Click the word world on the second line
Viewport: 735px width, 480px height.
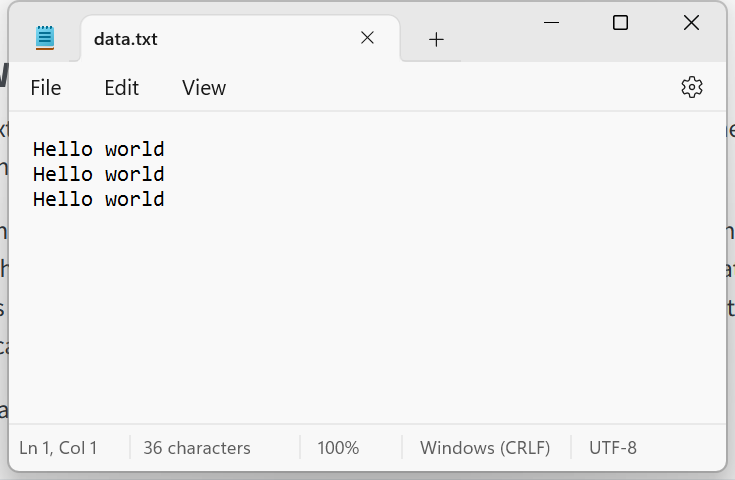click(135, 174)
